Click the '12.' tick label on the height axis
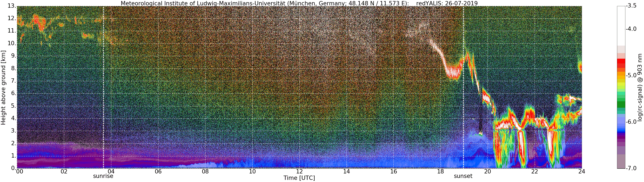Viewport: 644px width, 182px height. 12,18
